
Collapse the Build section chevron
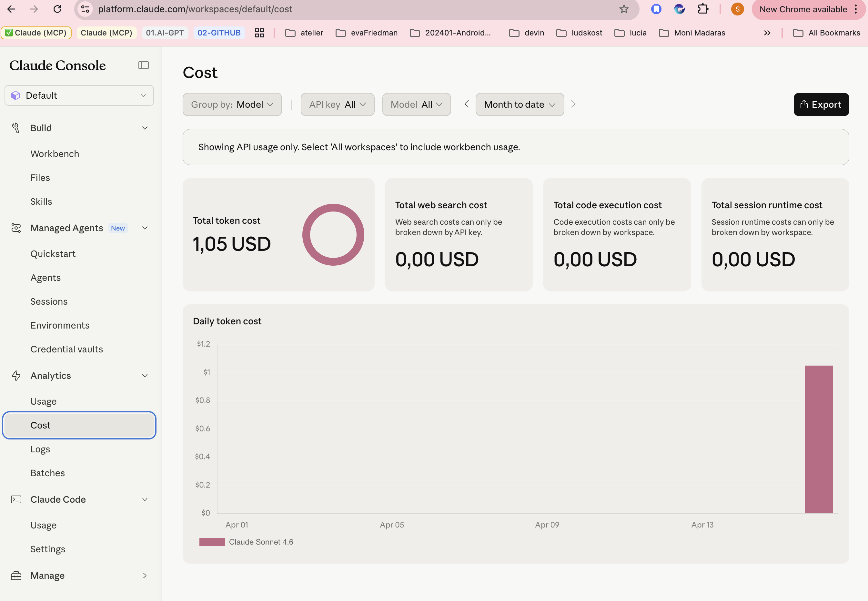pyautogui.click(x=145, y=128)
